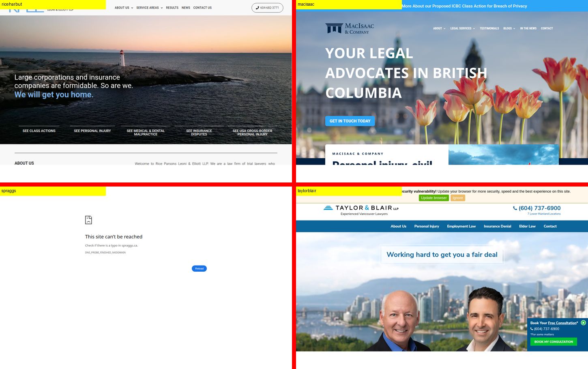Click the MacIsaac & Company logo
This screenshot has height=369, width=588.
pos(350,28)
